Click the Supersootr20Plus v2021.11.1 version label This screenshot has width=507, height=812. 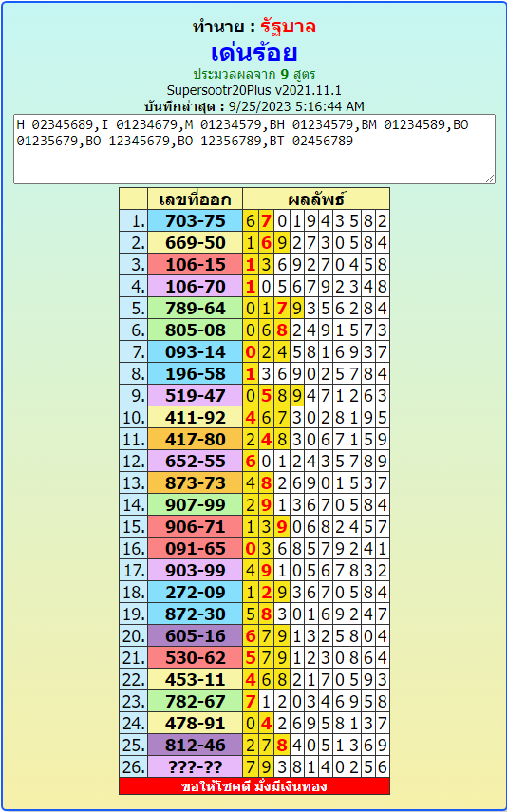(253, 90)
